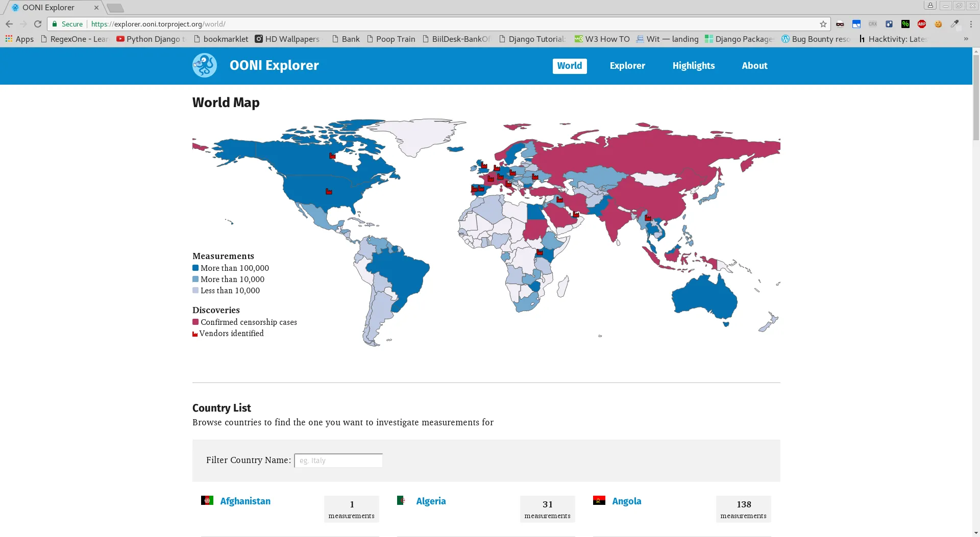Click the More than 100,000 legend swatch

(x=195, y=268)
